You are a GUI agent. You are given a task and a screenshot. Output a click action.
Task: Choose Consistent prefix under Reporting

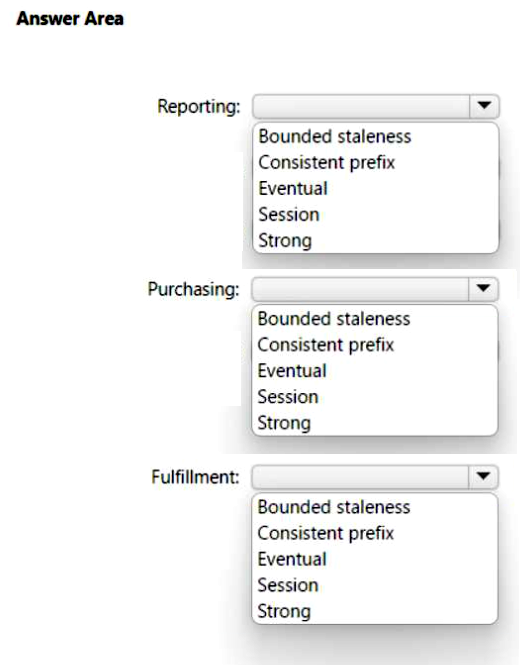tap(327, 163)
